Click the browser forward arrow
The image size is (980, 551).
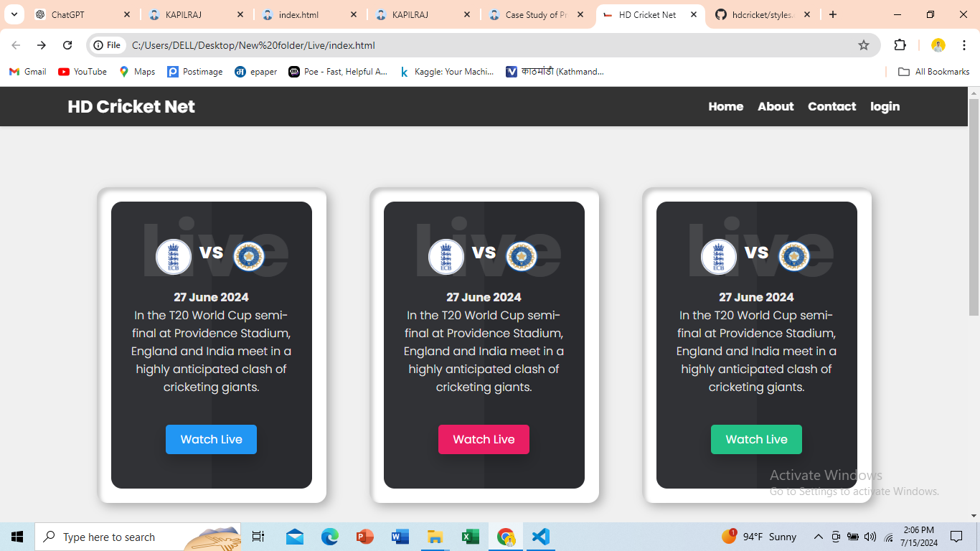coord(42,45)
